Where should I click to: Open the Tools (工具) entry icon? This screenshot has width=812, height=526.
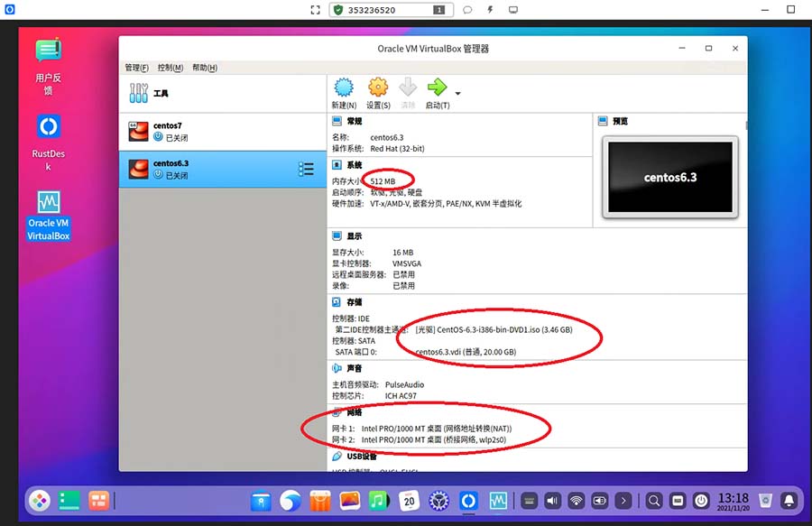point(138,93)
